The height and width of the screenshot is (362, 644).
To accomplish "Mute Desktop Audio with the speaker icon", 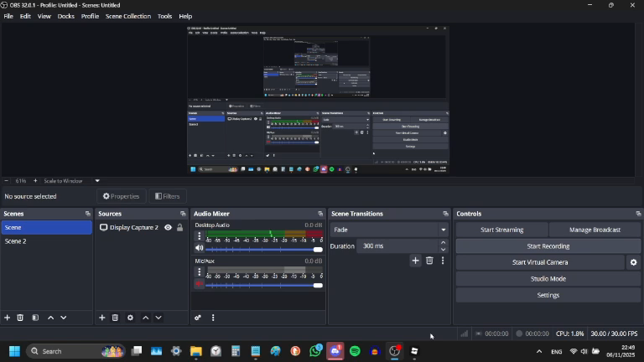I will (x=200, y=248).
